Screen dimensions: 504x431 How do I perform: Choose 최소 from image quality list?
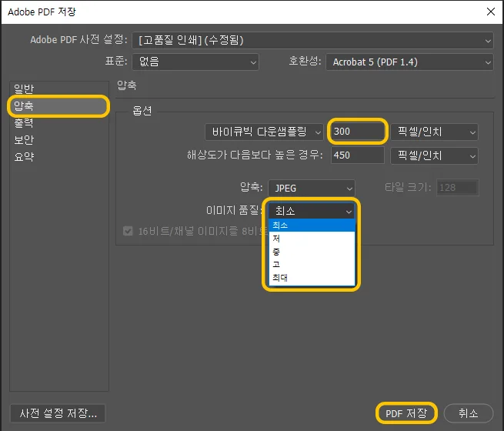(x=312, y=226)
